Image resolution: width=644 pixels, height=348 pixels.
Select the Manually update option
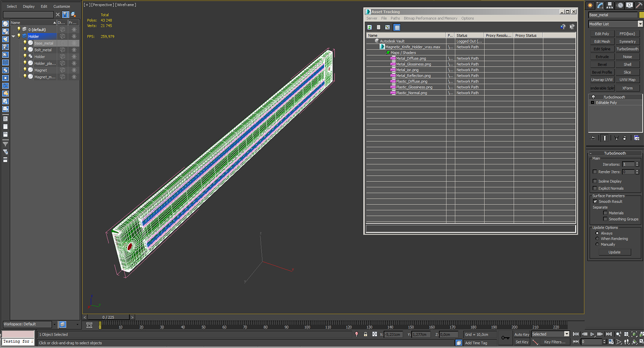(597, 244)
